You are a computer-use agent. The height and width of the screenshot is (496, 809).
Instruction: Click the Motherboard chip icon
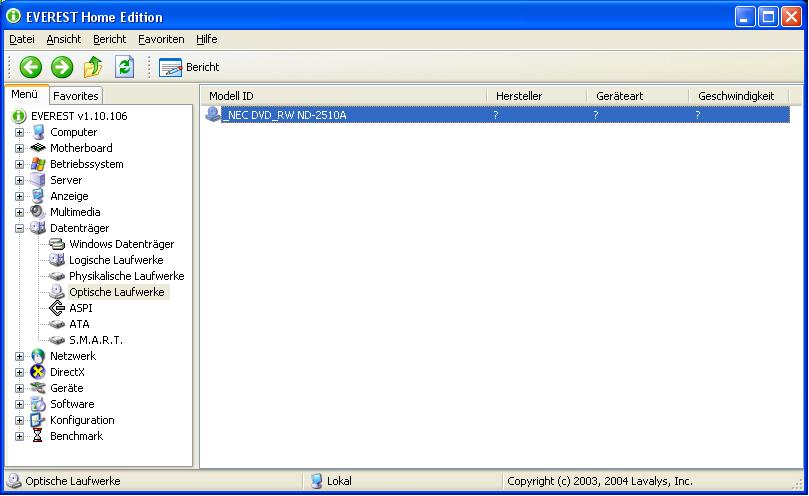tap(38, 148)
